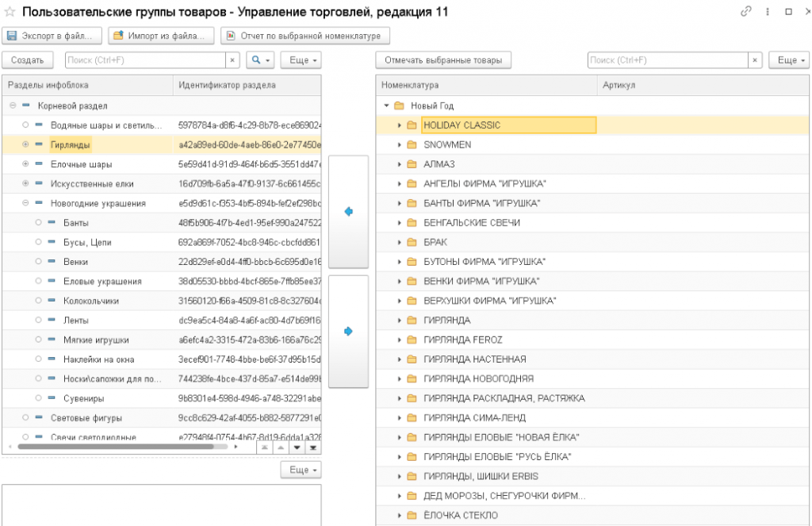Click the copy link chain icon
812x526 pixels.
click(x=746, y=12)
